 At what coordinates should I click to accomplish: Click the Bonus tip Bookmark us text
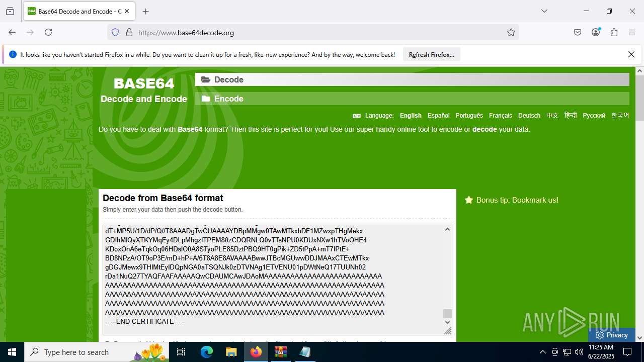[x=517, y=200]
